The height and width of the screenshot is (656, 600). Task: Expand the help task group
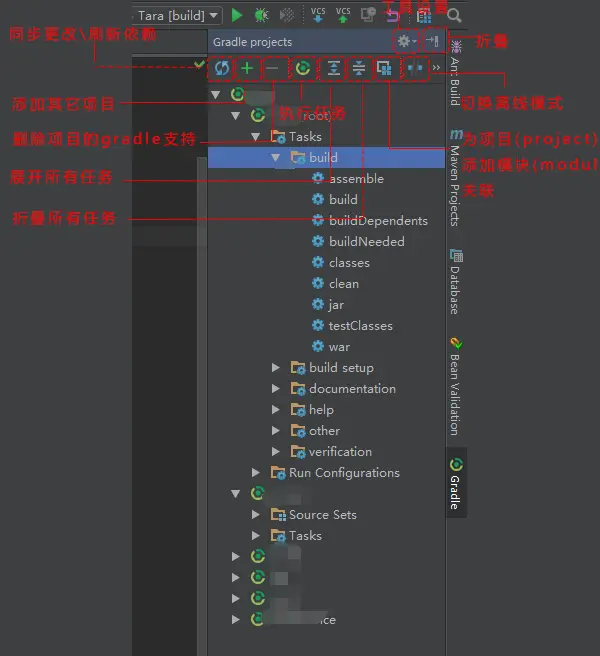point(275,410)
